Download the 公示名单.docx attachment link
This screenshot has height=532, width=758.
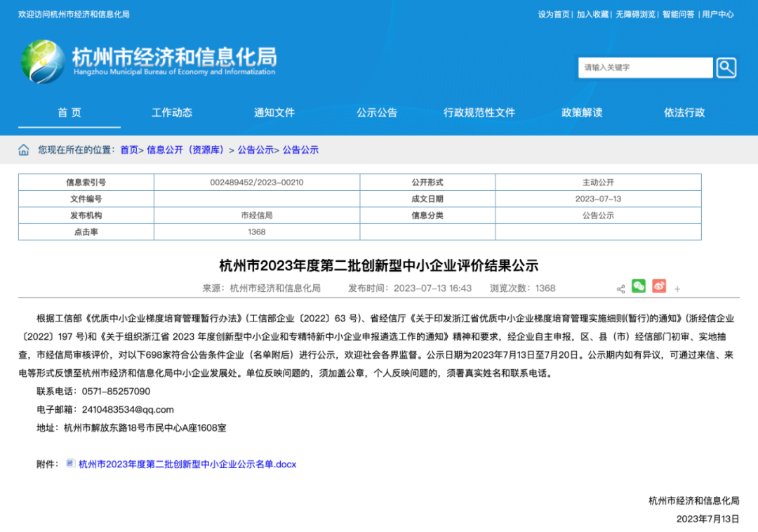tap(187, 465)
